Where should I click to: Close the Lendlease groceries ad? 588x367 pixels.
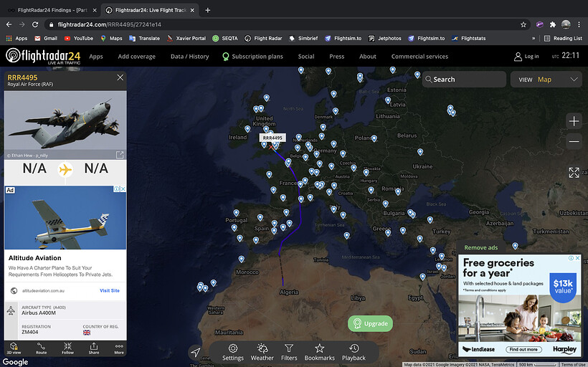pos(578,258)
